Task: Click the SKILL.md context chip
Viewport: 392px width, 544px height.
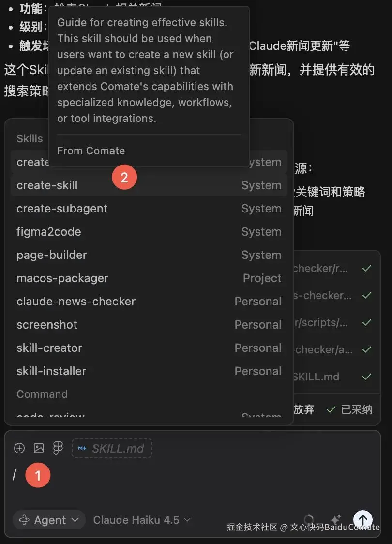Action: click(112, 448)
